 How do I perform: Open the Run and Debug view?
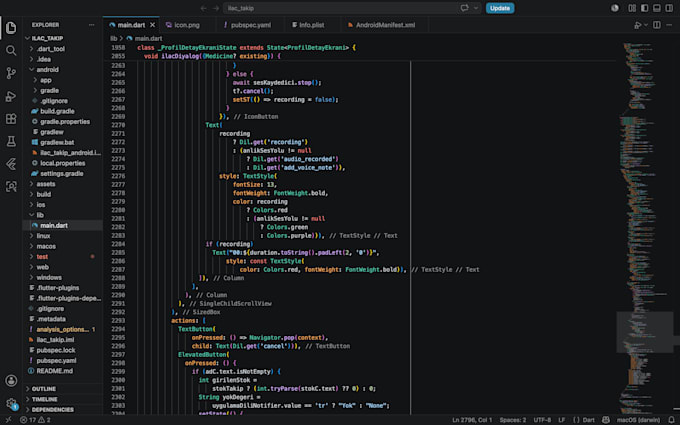click(11, 96)
